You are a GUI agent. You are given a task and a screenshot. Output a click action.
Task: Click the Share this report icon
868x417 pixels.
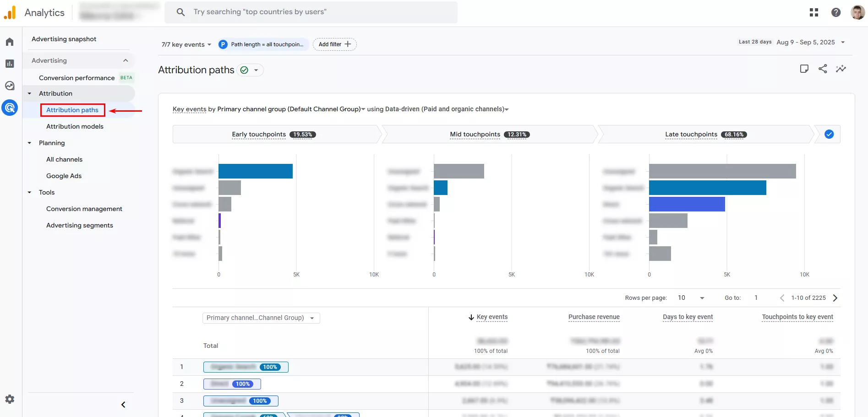pyautogui.click(x=823, y=69)
